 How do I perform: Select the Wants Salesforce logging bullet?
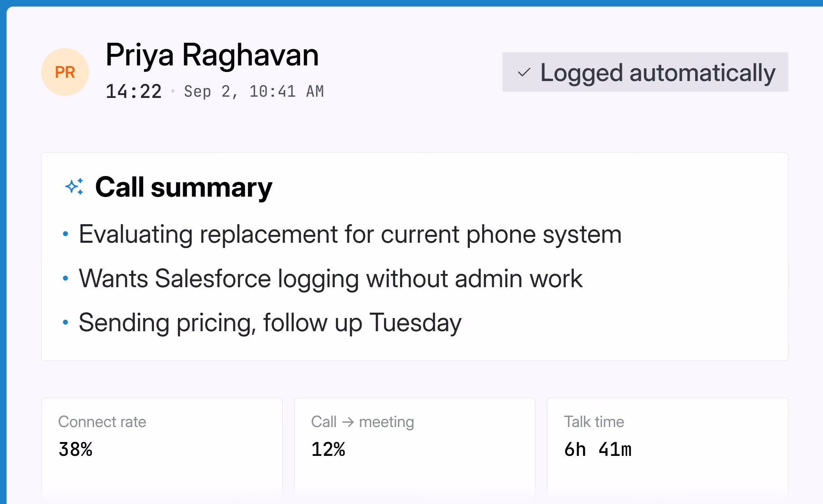point(330,279)
